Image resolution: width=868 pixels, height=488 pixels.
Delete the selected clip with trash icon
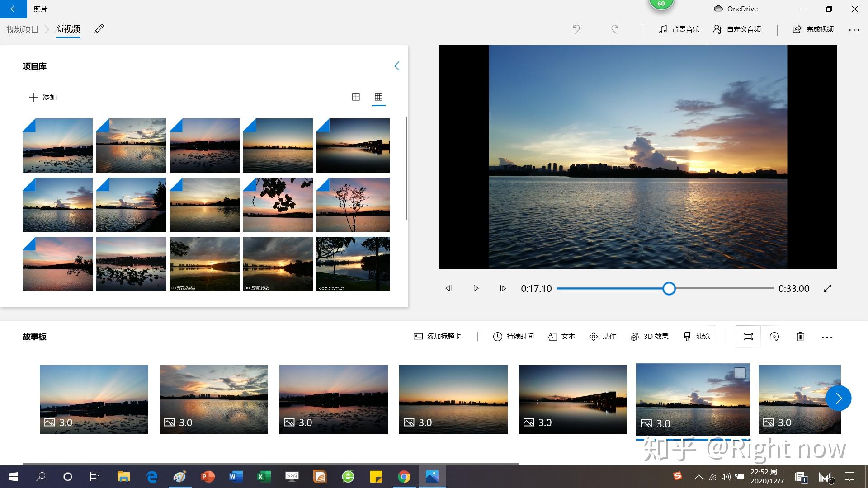pos(800,337)
